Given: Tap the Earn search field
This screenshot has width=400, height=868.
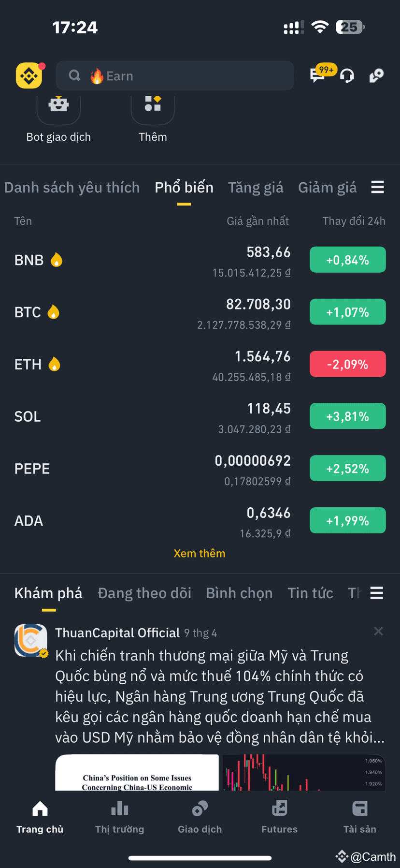Looking at the screenshot, I should coord(175,76).
